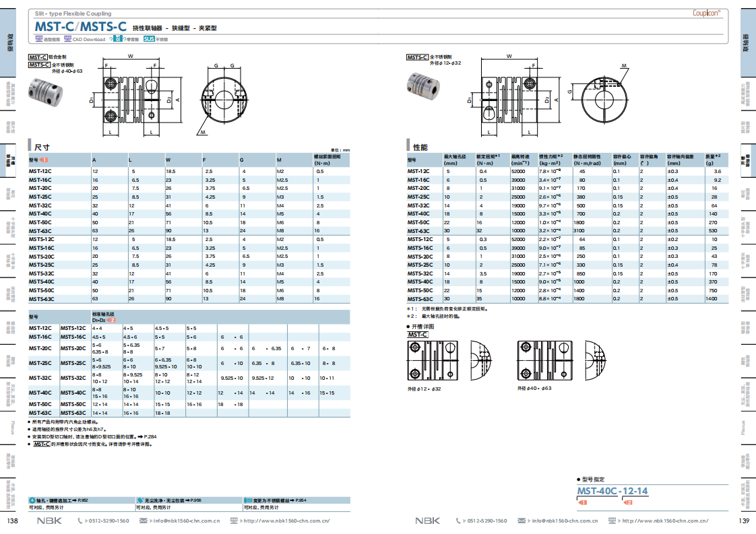Click red marker 1 under part number example
The image size is (756, 534).
tap(582, 502)
